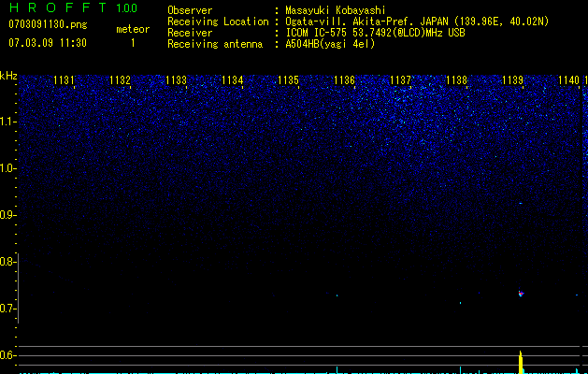Image resolution: width=588 pixels, height=374 pixels.
Task: Click the 1.0 kHz axis label
Action: click(7, 168)
